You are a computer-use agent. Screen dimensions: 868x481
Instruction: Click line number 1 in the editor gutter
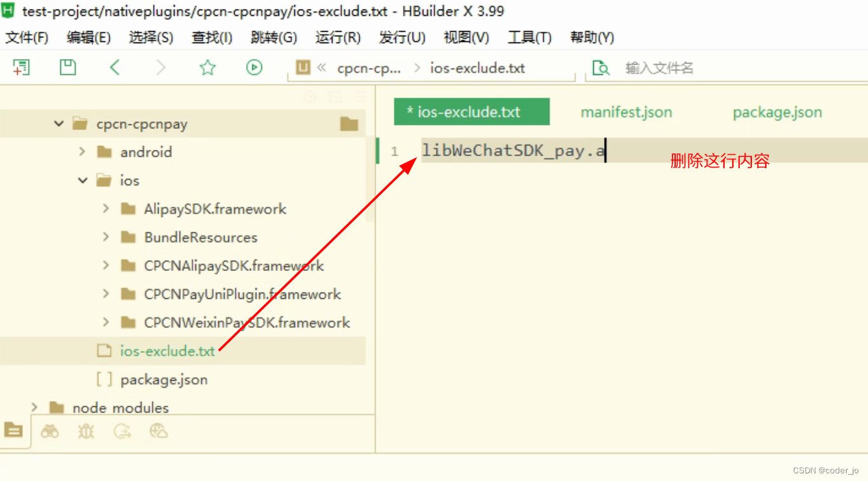coord(395,152)
